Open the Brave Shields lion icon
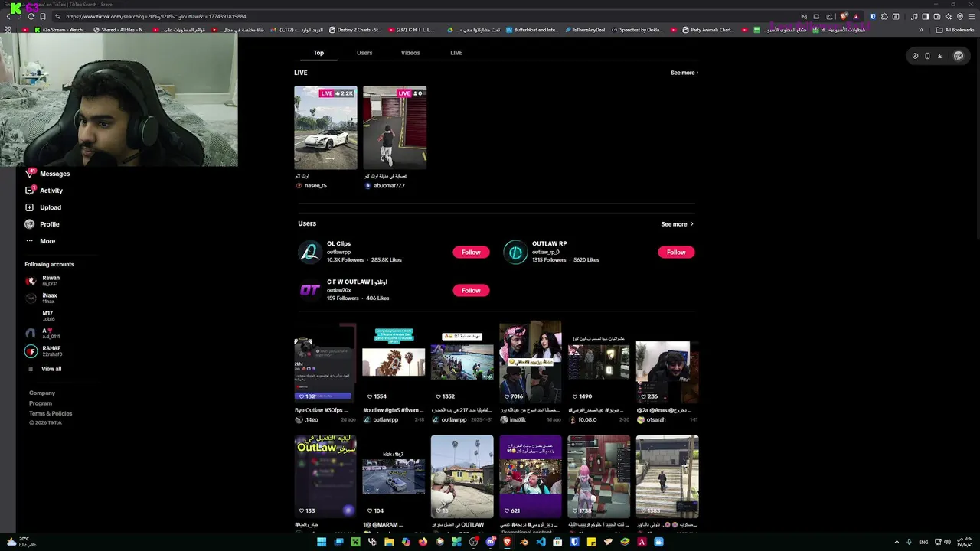 point(844,16)
